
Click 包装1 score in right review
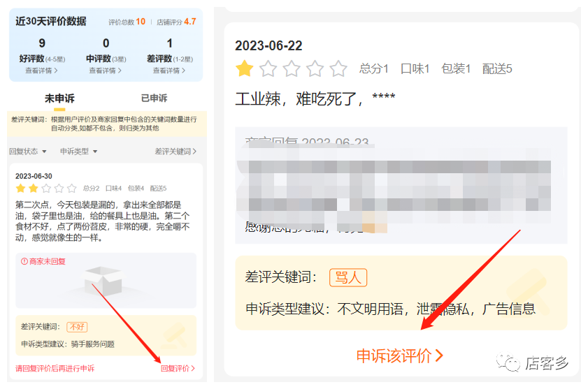pos(456,68)
